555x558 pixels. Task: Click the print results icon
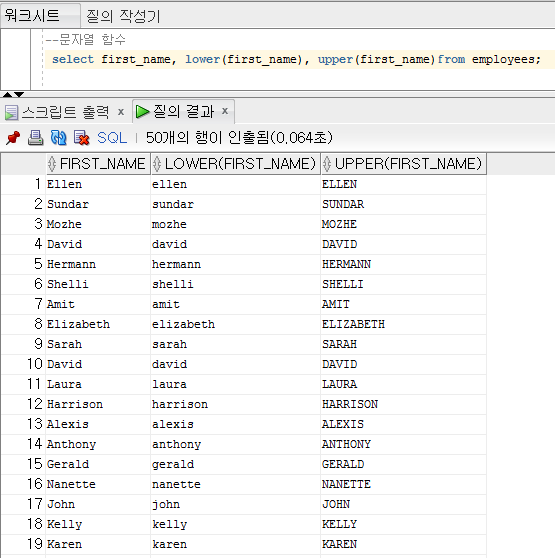click(x=36, y=138)
